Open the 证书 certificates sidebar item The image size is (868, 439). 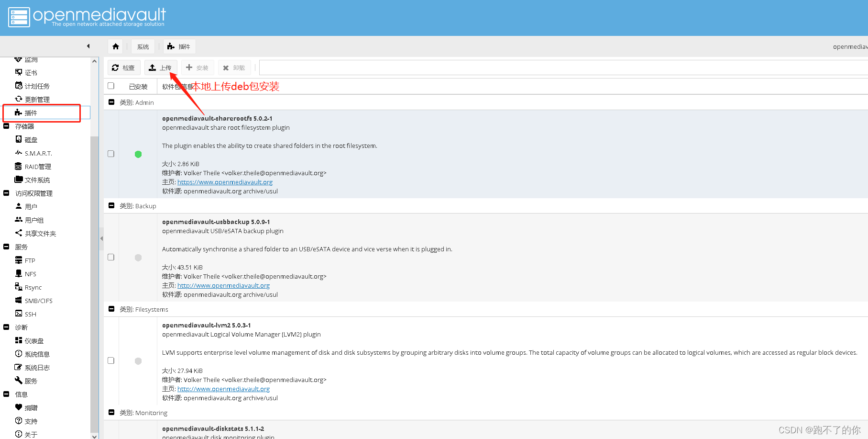31,73
